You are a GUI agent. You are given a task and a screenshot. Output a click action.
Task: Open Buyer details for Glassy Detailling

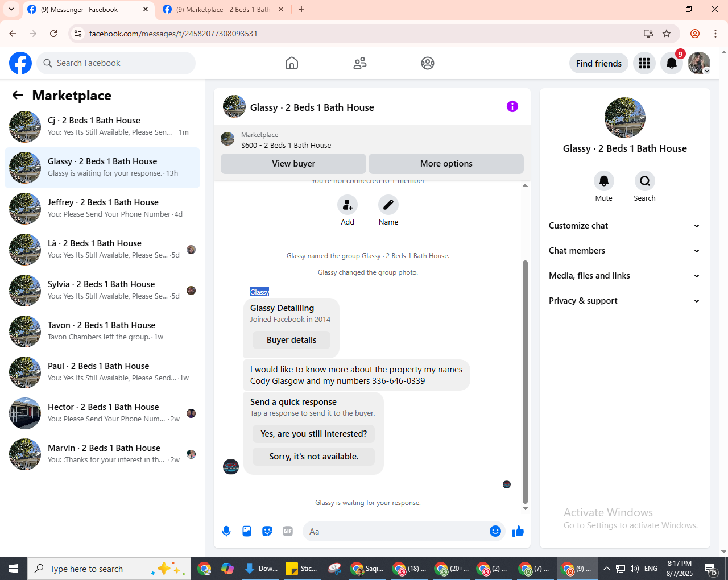[x=292, y=340]
